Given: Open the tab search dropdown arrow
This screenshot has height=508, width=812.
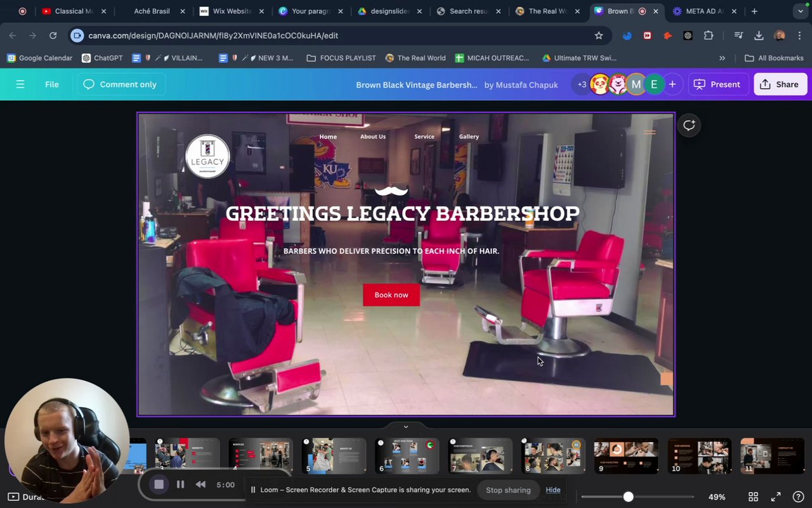Looking at the screenshot, I should (x=801, y=11).
